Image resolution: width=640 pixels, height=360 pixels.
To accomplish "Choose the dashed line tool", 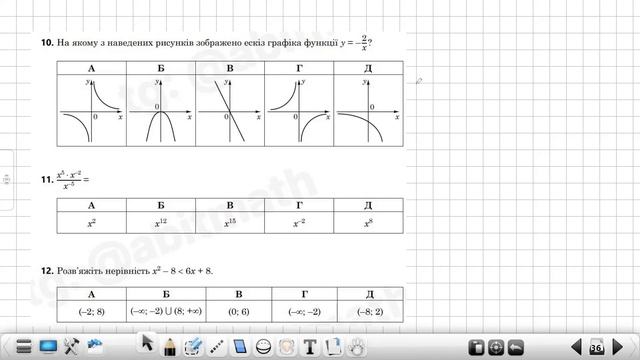I will 216,347.
